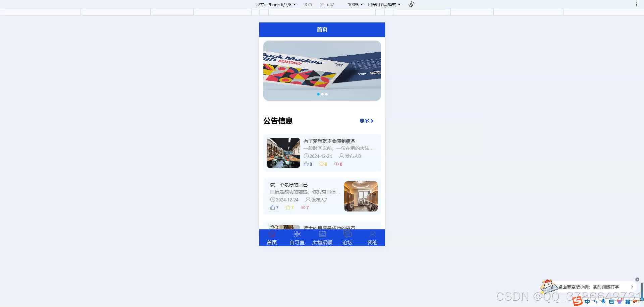Viewport: 644px width, 307px height.
Task: Open the 100% zoom level dropdown
Action: (355, 4)
